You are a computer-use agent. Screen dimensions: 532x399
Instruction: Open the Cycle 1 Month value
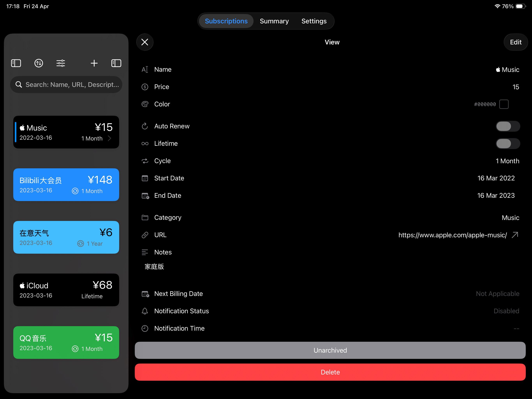pos(507,161)
